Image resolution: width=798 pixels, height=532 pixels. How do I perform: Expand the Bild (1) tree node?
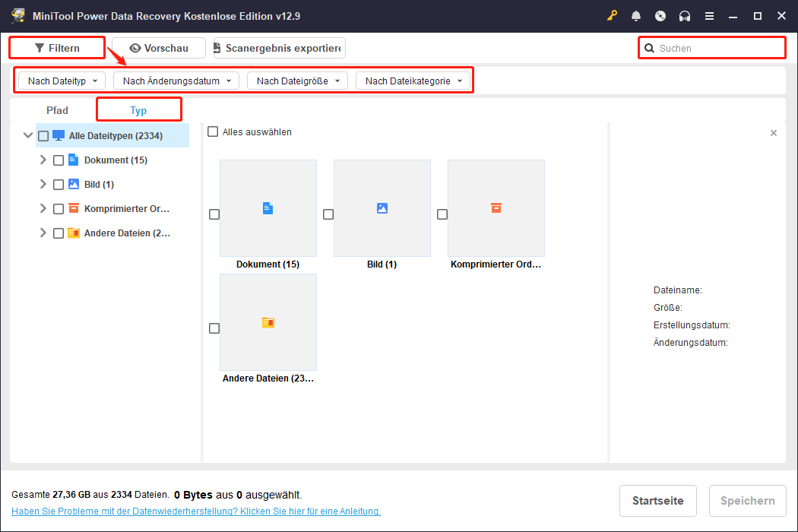[x=43, y=184]
